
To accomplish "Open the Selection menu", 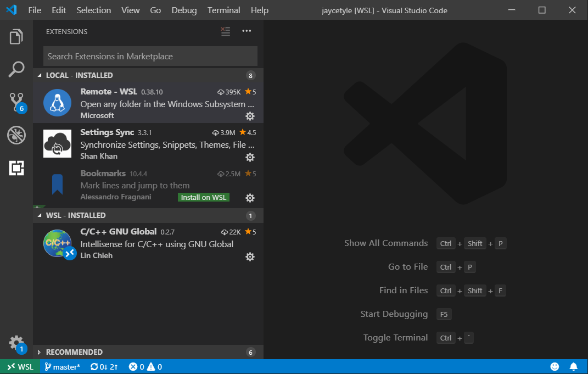I will (94, 10).
